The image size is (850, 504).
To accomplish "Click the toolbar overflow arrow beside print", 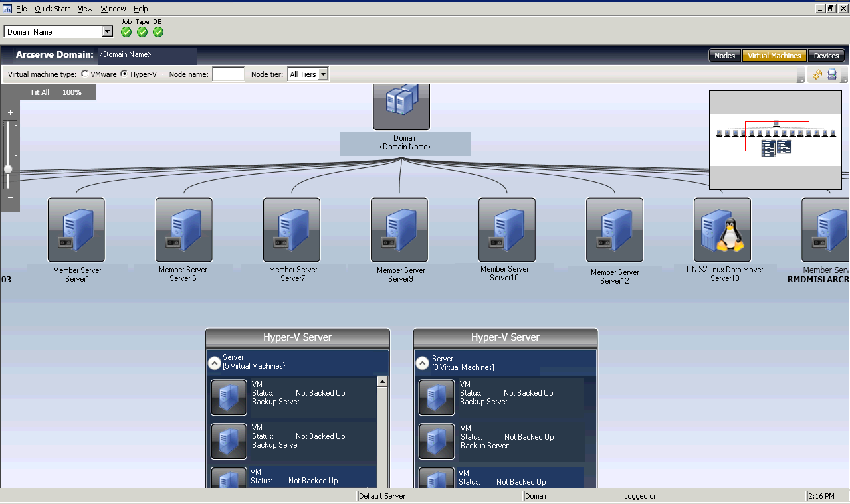I will pos(844,76).
